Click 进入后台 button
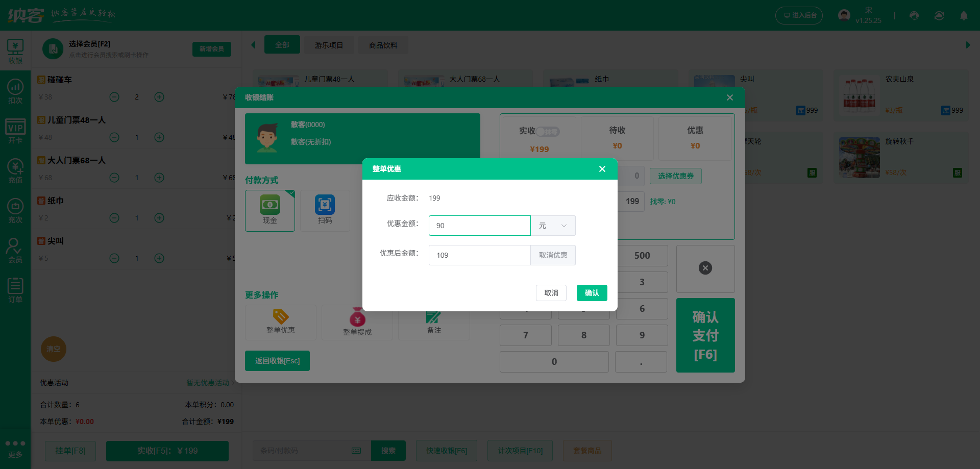980x469 pixels. (799, 15)
